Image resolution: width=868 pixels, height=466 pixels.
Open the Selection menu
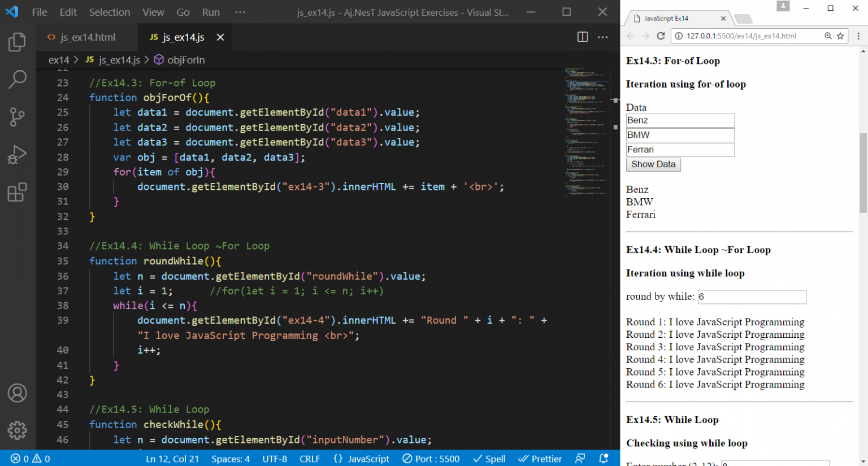109,12
